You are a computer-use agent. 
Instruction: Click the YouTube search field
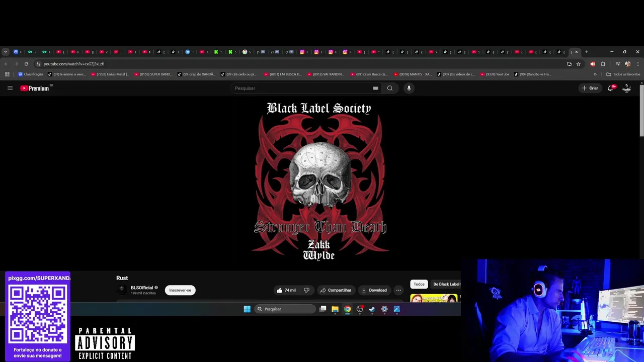coord(302,88)
